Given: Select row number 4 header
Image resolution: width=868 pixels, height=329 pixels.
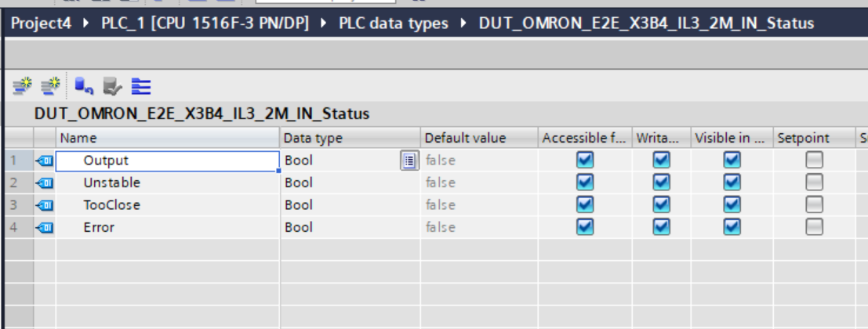Looking at the screenshot, I should 19,227.
